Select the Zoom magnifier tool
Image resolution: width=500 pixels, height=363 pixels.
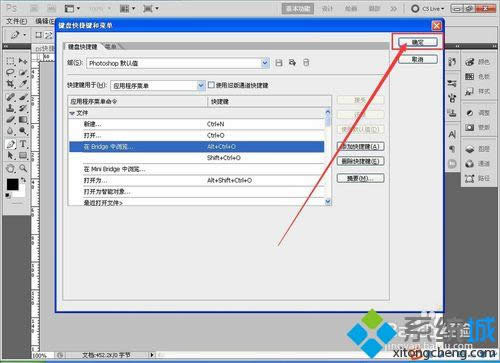tap(23, 168)
